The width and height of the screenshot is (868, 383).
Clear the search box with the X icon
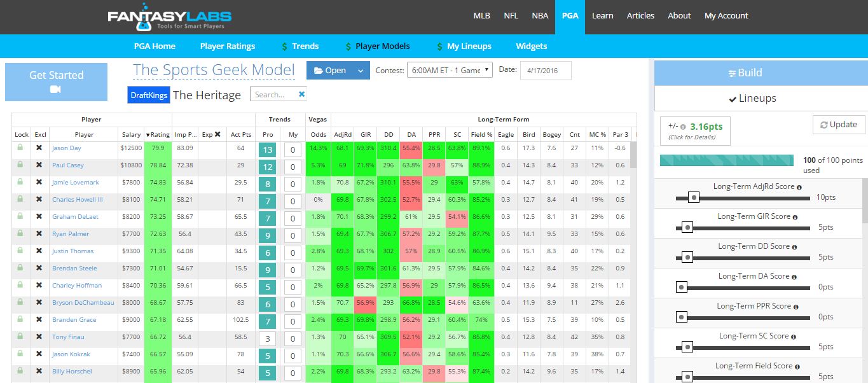(x=302, y=94)
